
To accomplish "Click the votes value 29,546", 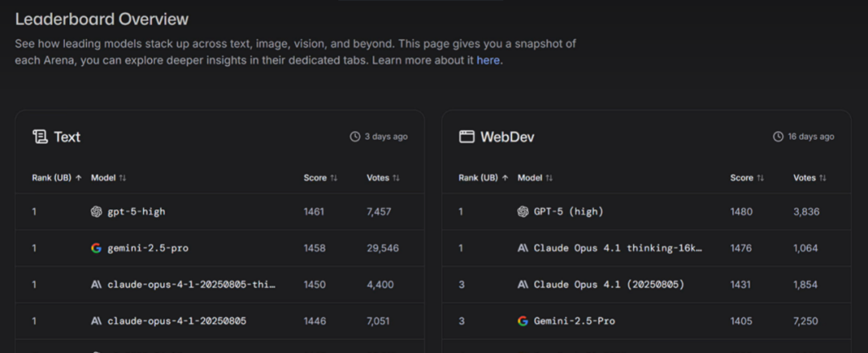I will [383, 248].
